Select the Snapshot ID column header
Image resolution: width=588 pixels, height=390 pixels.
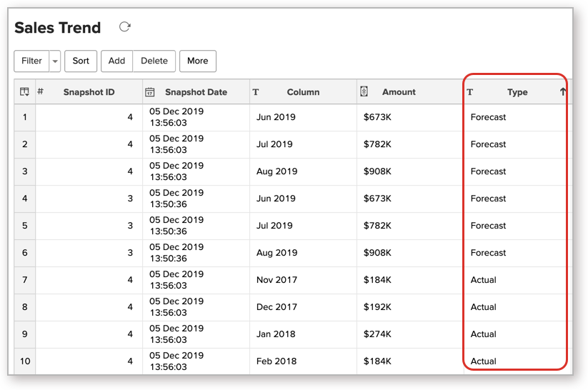(x=89, y=92)
